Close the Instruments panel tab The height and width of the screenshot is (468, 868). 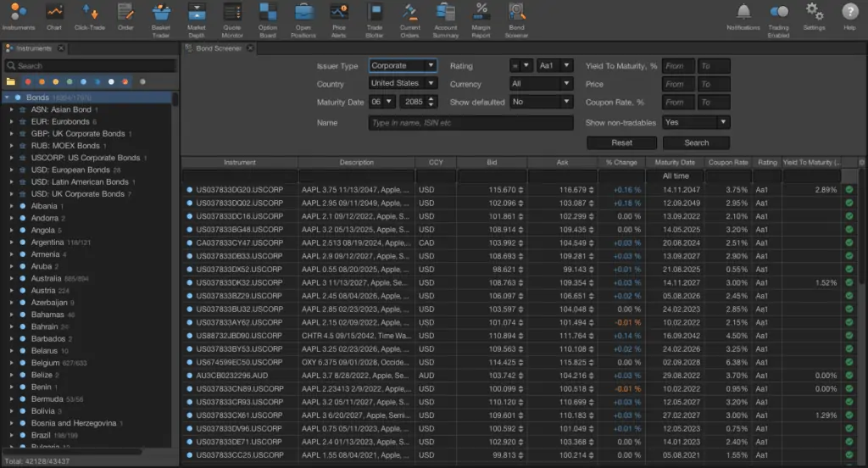click(x=61, y=48)
